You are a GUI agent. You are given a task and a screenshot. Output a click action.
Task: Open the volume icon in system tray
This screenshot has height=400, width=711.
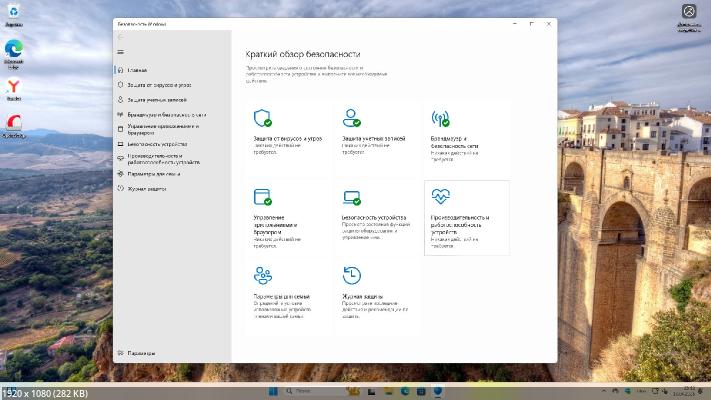(x=665, y=391)
